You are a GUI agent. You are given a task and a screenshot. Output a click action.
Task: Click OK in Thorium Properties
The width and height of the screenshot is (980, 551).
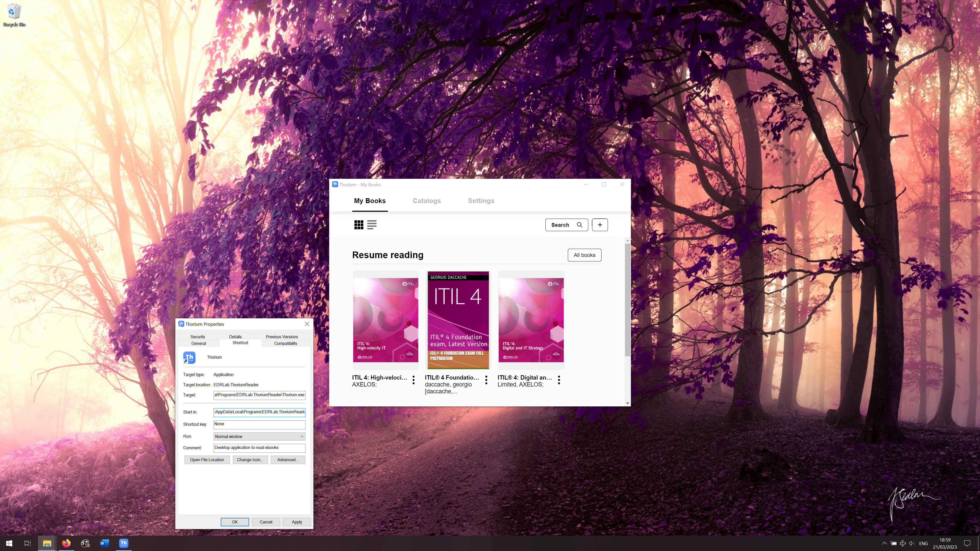[x=235, y=522]
